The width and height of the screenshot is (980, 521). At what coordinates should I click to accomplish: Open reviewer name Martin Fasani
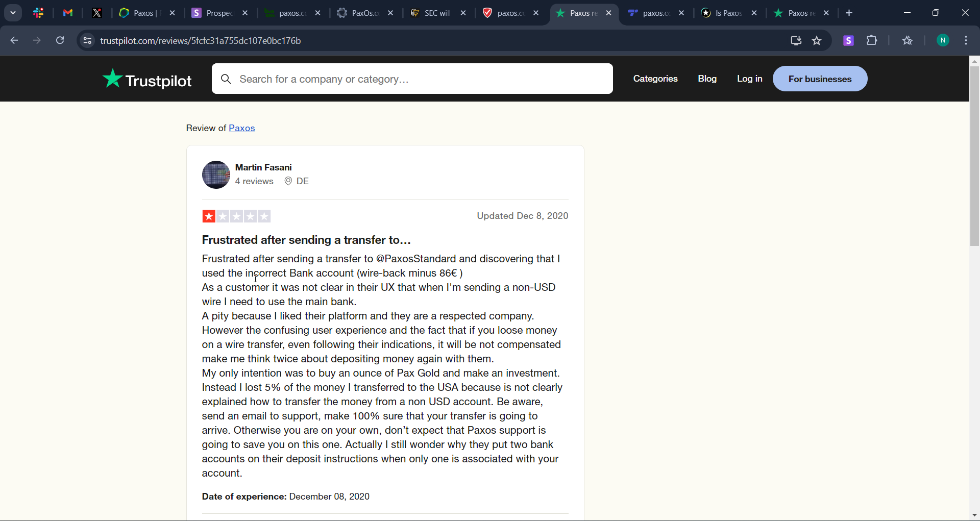[263, 167]
